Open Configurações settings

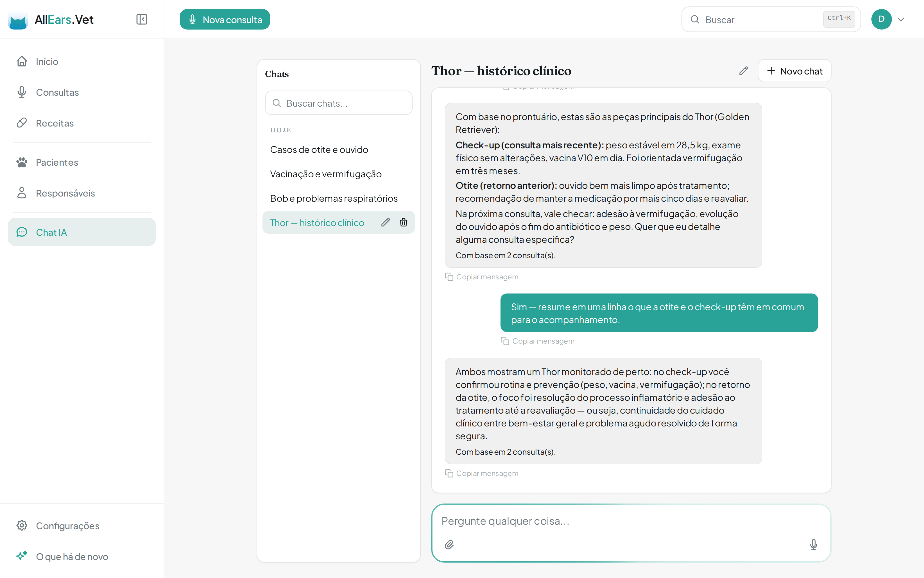pos(82,526)
